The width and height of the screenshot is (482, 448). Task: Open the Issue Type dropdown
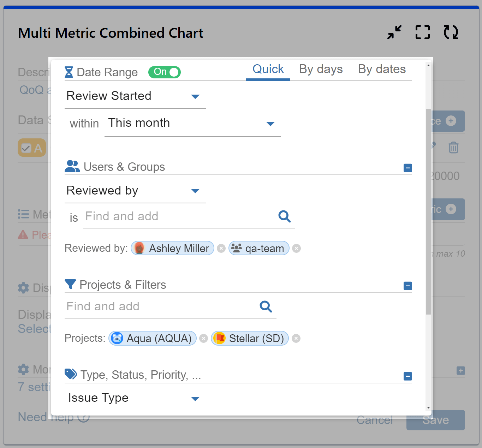(x=195, y=399)
